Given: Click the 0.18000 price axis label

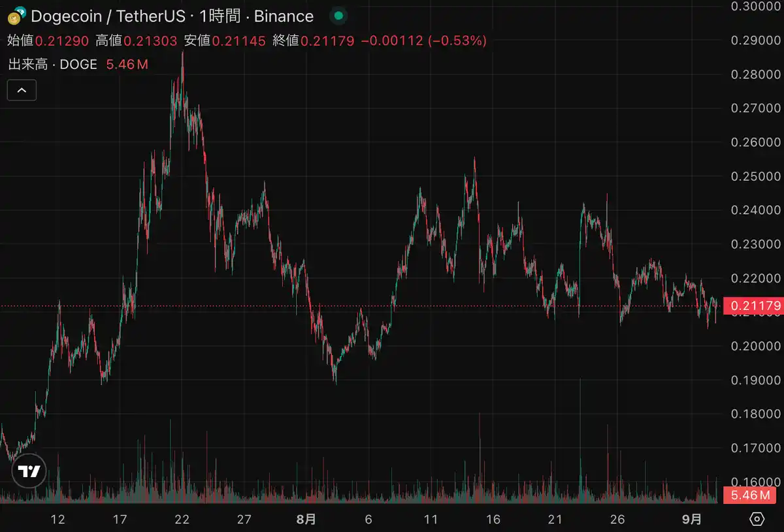Looking at the screenshot, I should pyautogui.click(x=756, y=414).
